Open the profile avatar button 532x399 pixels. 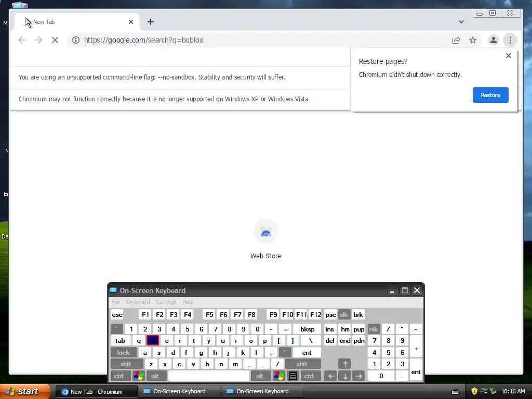click(494, 40)
